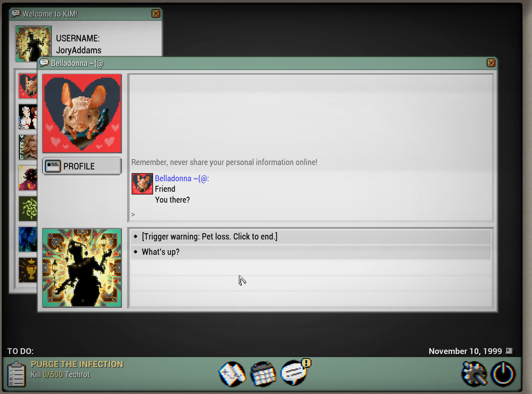Screen dimensions: 532x394
Task: Click the "Remember, never share your personal information online!" notice
Action: [x=224, y=162]
